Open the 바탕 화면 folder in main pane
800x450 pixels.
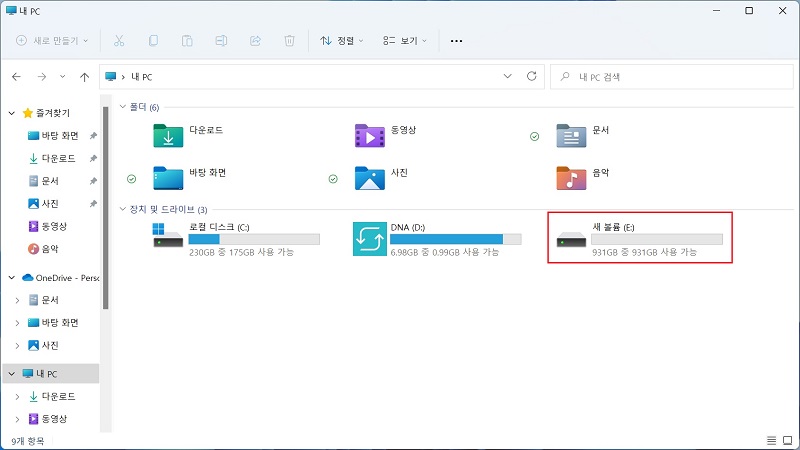[x=189, y=178]
